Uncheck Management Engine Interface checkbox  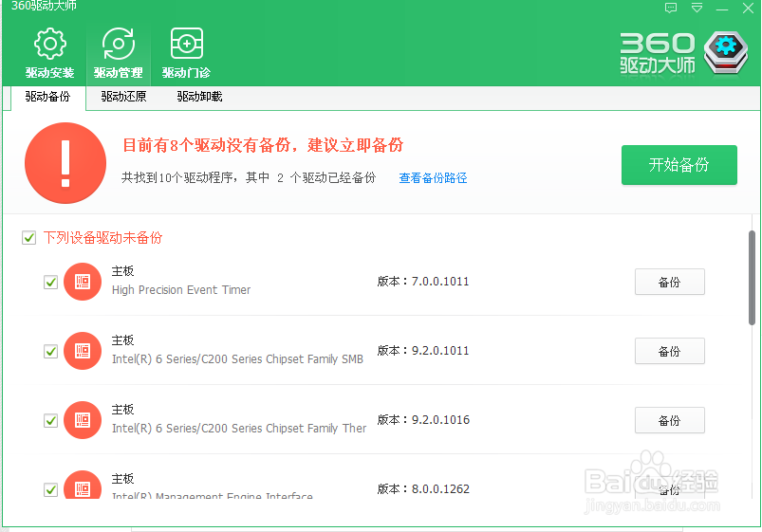50,489
